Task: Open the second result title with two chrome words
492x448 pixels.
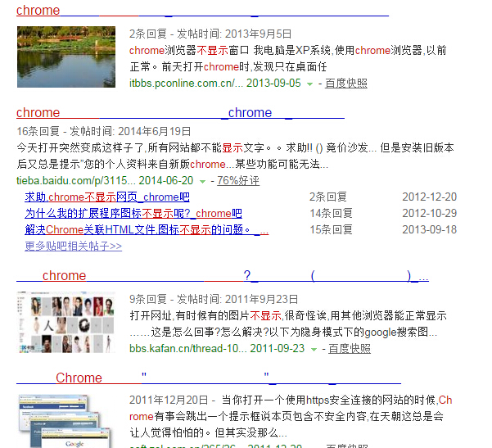Action: [x=180, y=113]
